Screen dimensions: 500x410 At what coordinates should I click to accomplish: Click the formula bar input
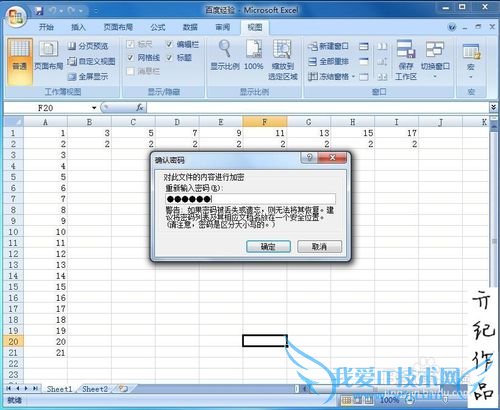(318, 108)
